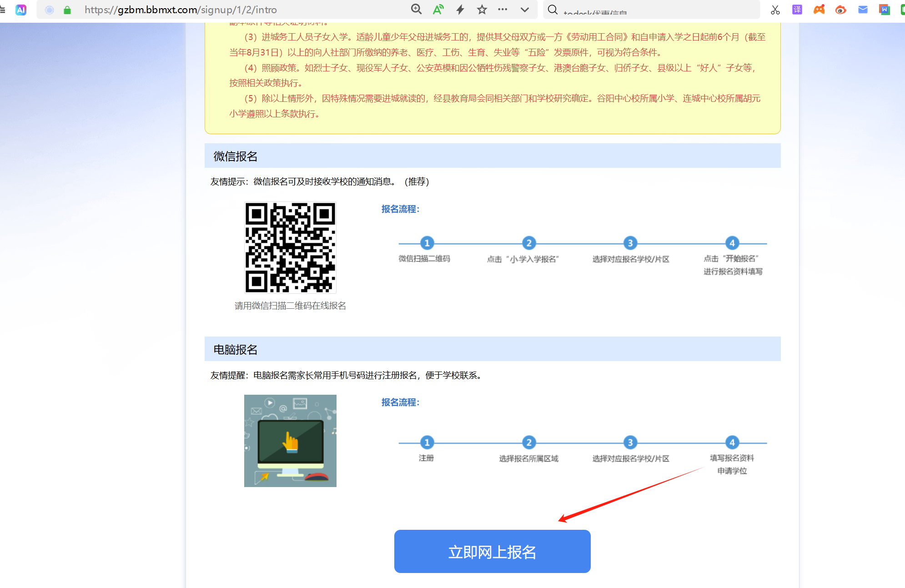Screen dimensions: 905x588
Task: Expand the address bar dropdown chevron
Action: click(x=525, y=10)
